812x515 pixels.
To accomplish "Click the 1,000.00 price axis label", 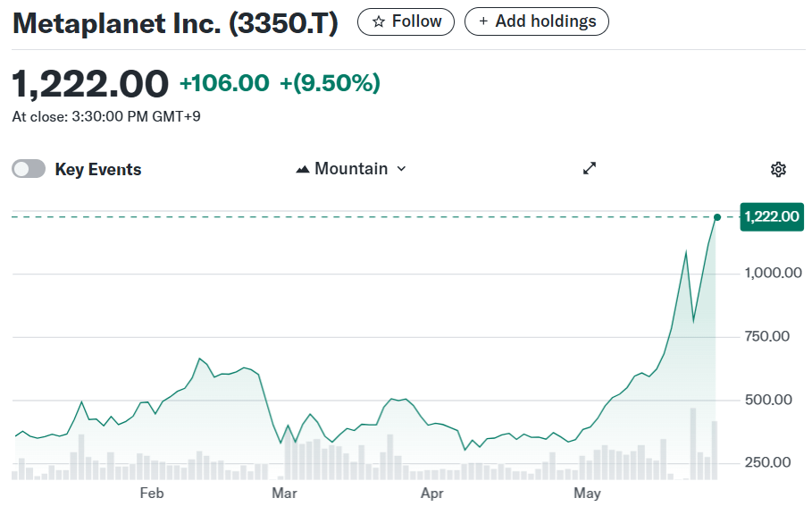I will 773,273.
